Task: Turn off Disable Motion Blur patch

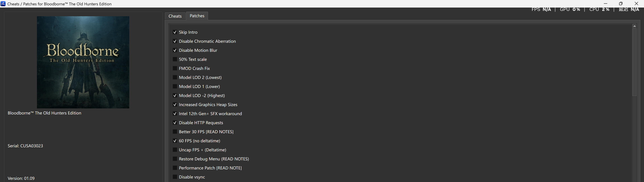Action: (175, 50)
